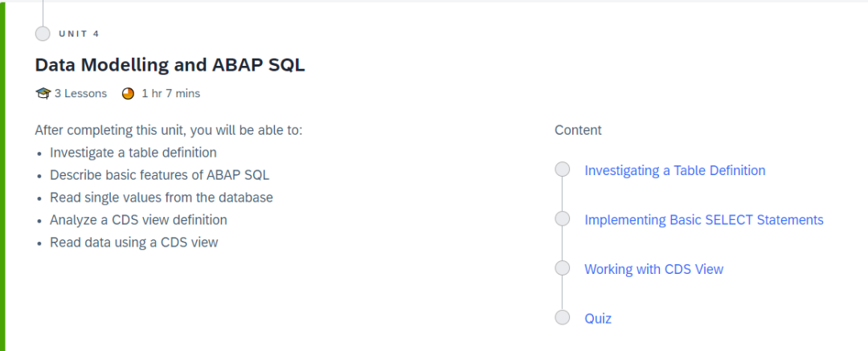Click the graduation cap lessons icon

[43, 93]
